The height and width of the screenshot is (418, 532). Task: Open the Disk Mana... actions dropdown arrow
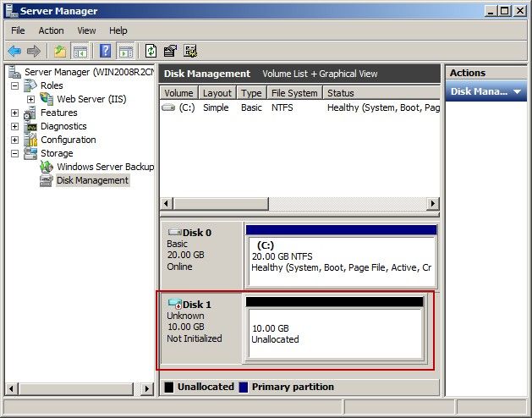click(x=517, y=91)
